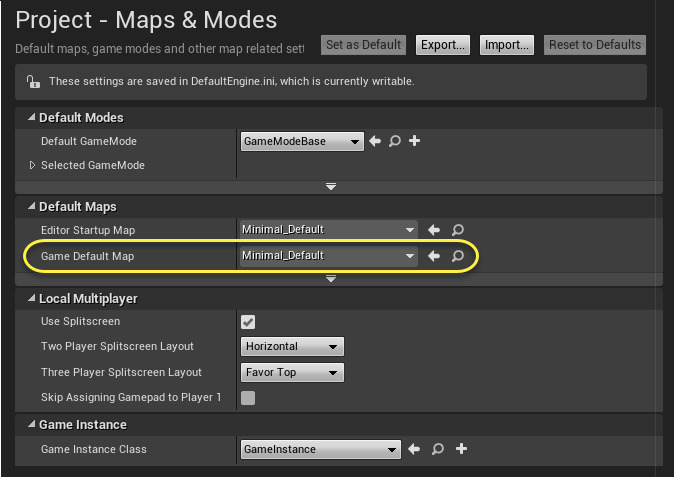
Task: Click the Editor Startup Map label
Action: coord(88,230)
